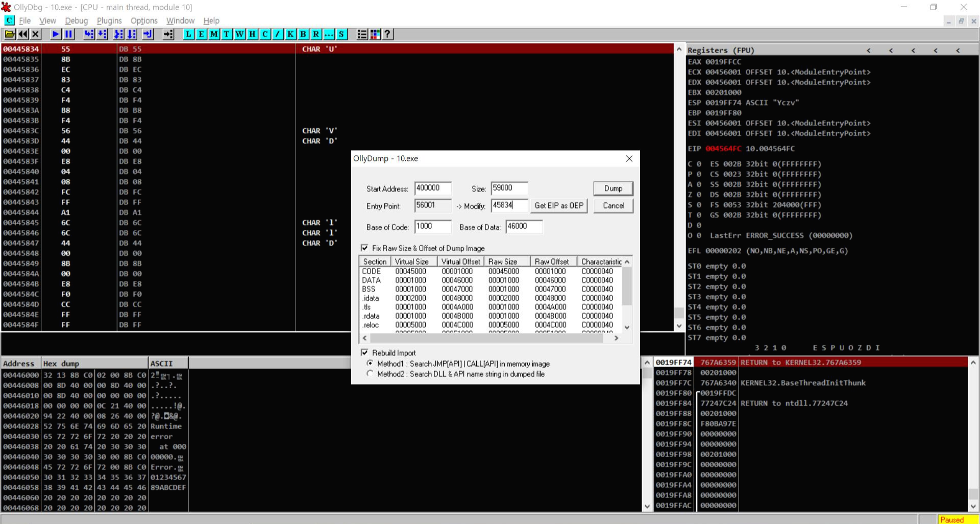Click the Hex dump column header

pos(95,363)
